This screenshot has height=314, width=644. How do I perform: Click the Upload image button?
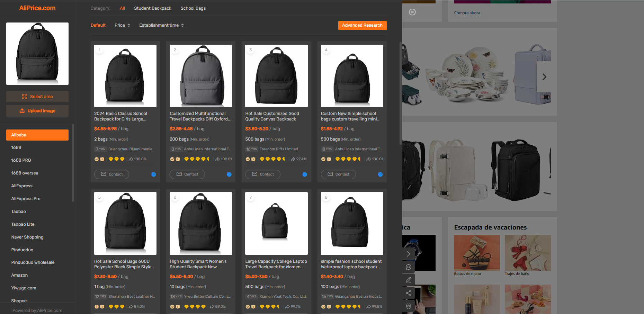click(37, 111)
